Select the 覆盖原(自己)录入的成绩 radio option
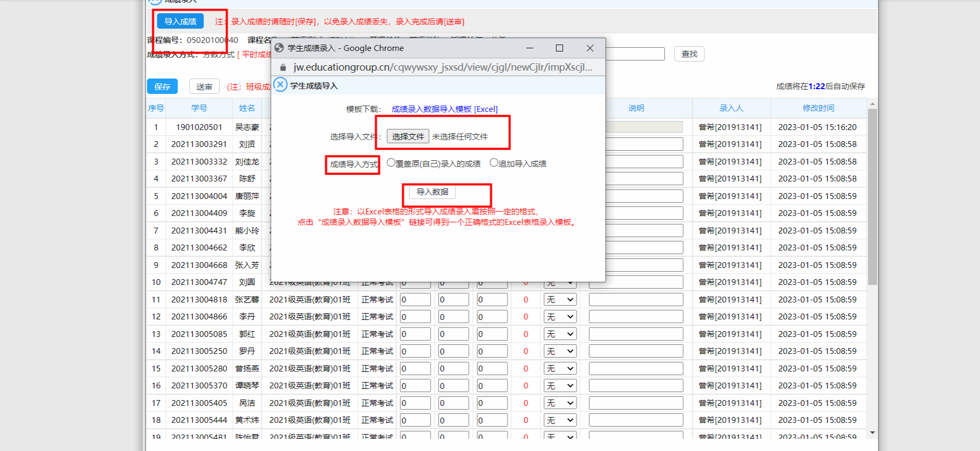The width and height of the screenshot is (980, 451). tap(391, 163)
